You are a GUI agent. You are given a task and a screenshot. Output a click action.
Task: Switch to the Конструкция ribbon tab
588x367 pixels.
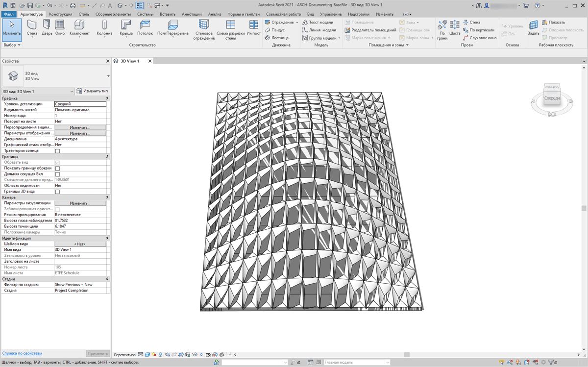point(61,14)
